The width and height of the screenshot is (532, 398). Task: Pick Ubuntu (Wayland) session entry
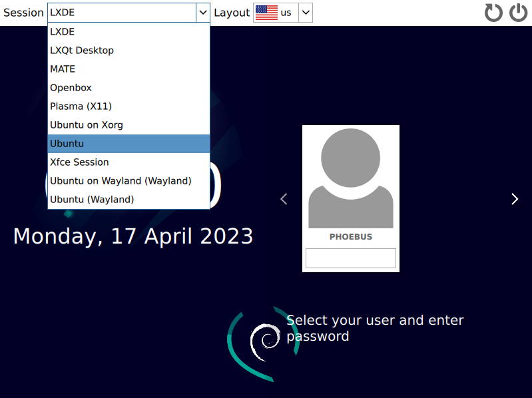(x=129, y=200)
